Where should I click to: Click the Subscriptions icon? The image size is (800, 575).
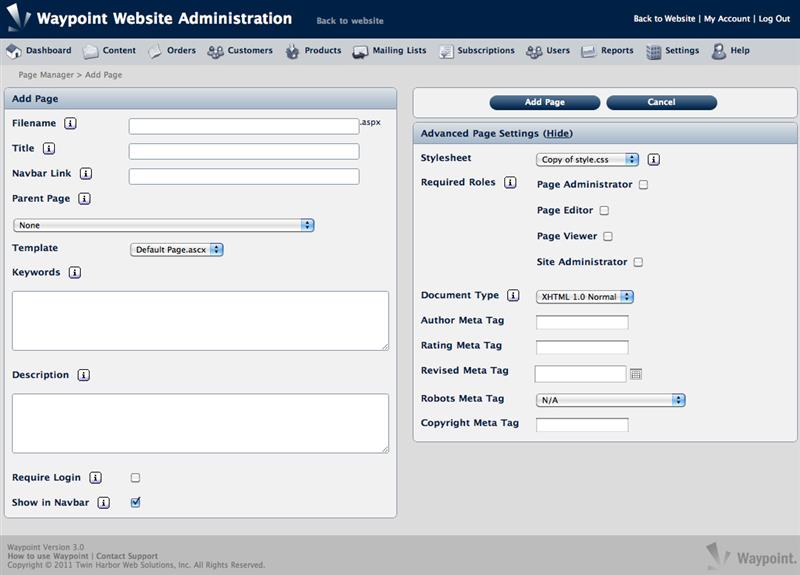(446, 52)
